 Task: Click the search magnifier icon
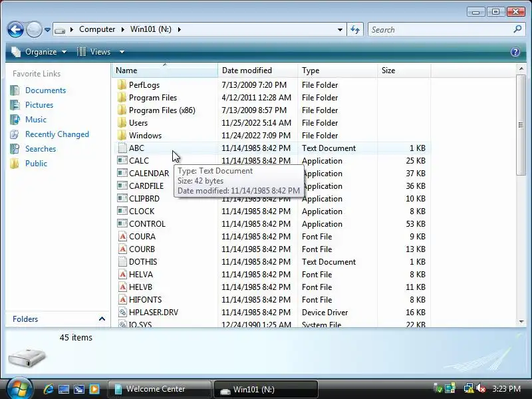coord(517,29)
